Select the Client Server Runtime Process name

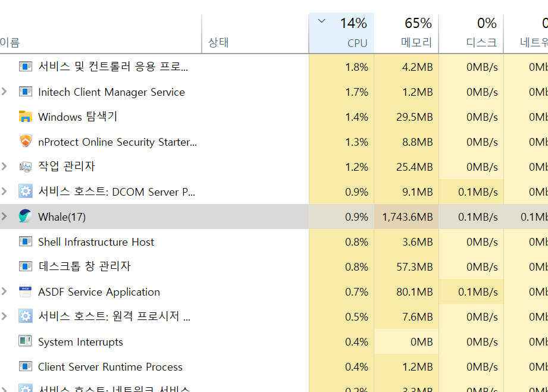point(110,367)
